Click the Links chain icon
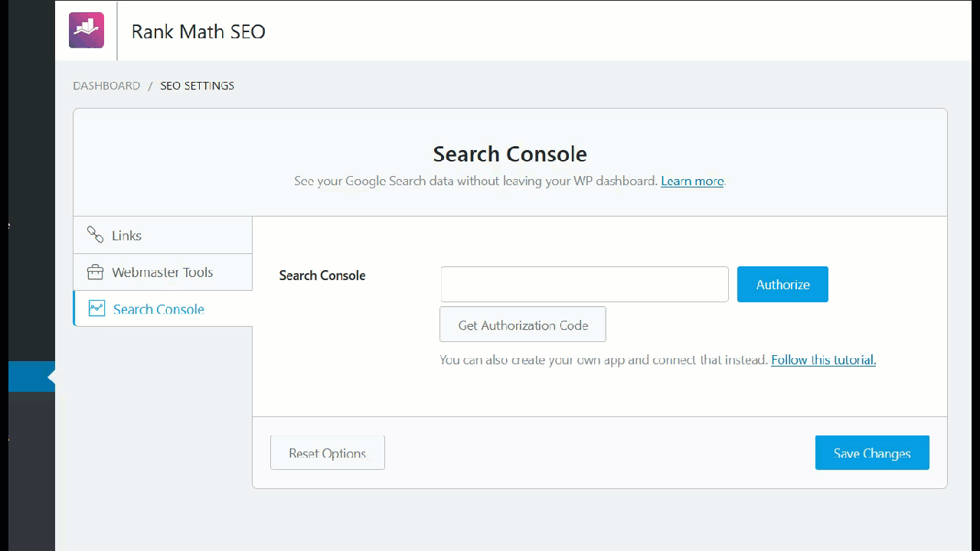Viewport: 980px width, 551px height. [x=95, y=235]
